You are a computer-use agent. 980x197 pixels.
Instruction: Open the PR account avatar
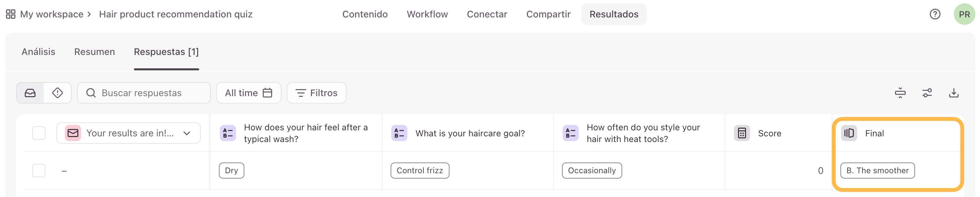(x=964, y=14)
